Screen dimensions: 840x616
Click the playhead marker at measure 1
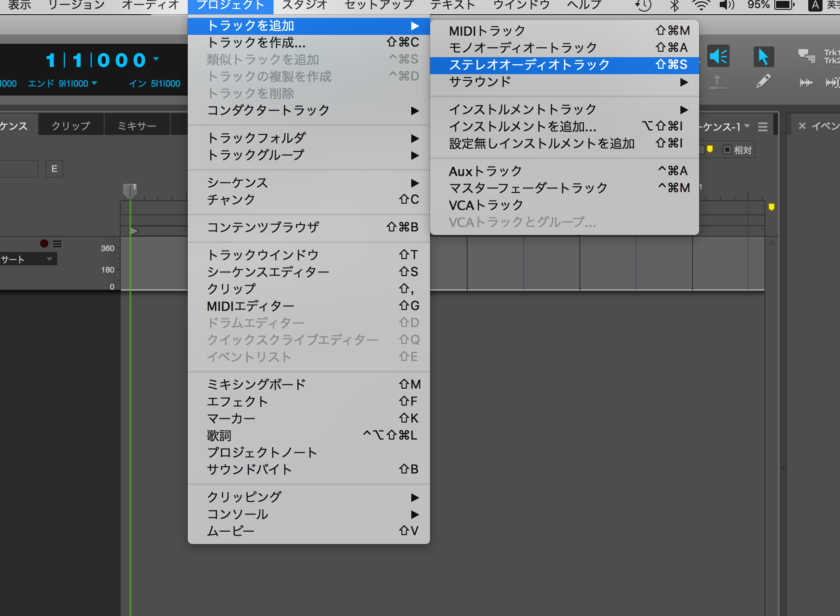(130, 191)
